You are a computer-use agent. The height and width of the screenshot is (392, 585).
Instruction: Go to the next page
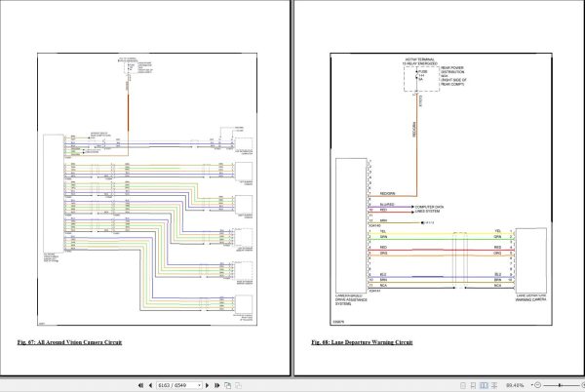click(x=208, y=385)
